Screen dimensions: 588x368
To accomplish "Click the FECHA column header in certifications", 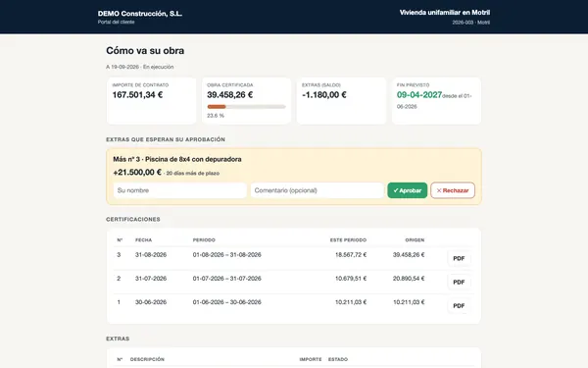I will click(x=144, y=240).
